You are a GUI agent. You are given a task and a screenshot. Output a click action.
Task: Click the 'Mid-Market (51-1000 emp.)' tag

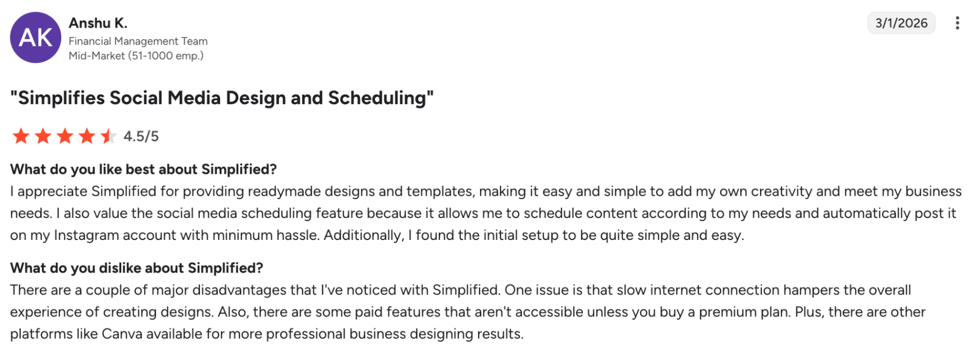(136, 55)
